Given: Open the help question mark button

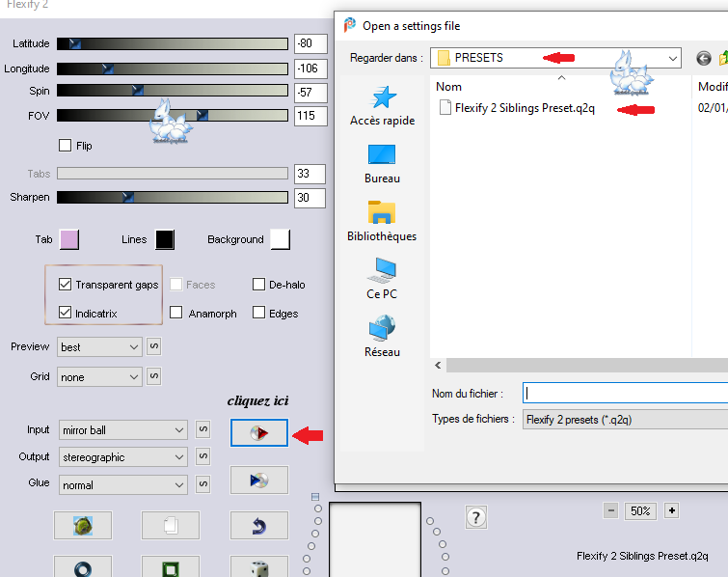Looking at the screenshot, I should 476,517.
